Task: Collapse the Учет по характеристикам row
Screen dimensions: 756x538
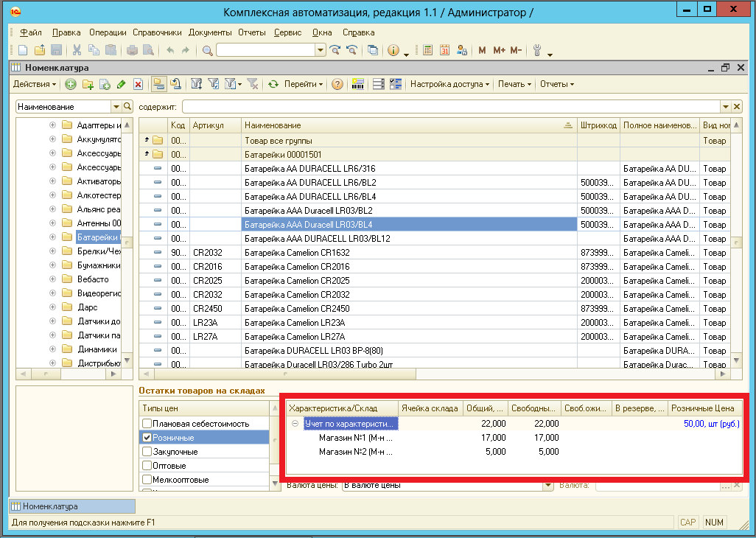Action: [x=295, y=424]
